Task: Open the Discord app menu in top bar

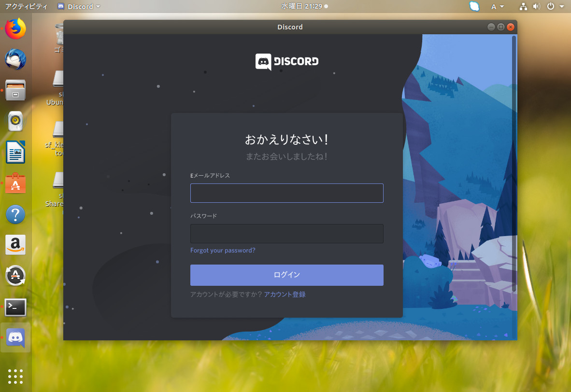Action: pos(79,7)
